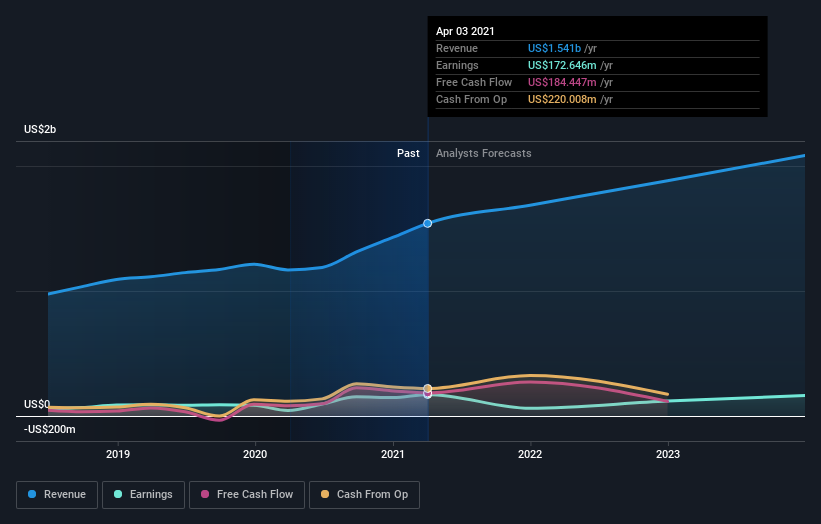Click the US$2b y-axis label
This screenshot has height=524, width=821.
pos(40,129)
